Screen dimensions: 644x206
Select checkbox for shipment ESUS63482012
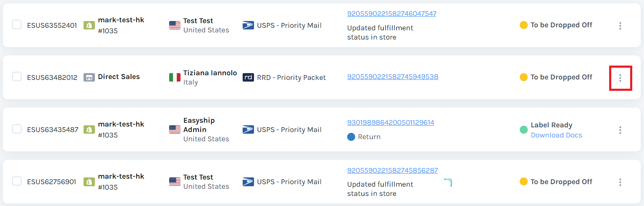(x=17, y=77)
